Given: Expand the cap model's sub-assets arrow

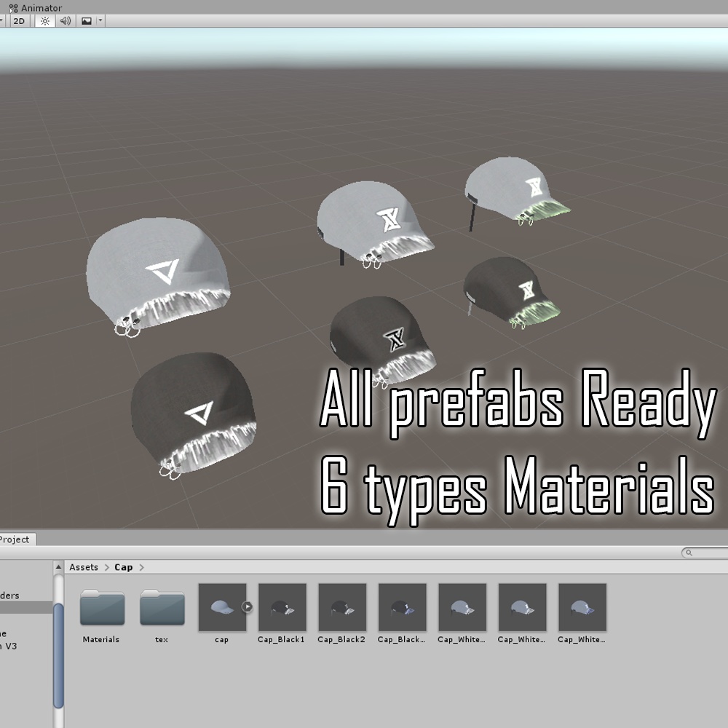Looking at the screenshot, I should pyautogui.click(x=247, y=606).
